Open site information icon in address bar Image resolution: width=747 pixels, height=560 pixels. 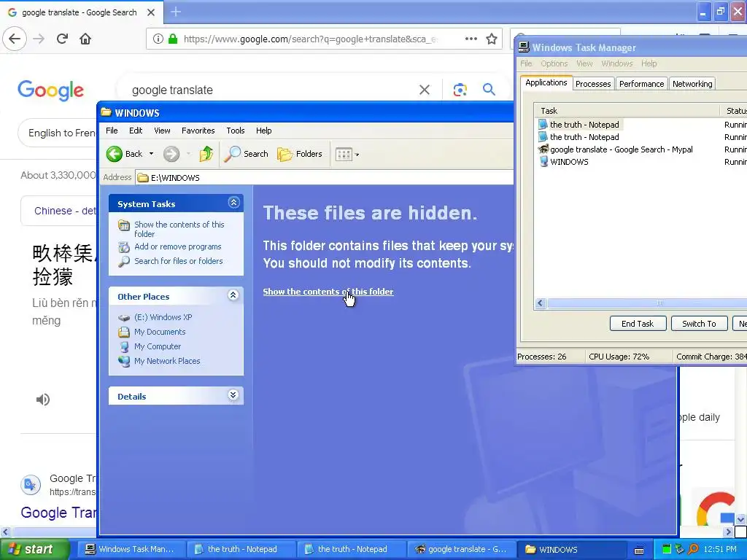click(158, 39)
